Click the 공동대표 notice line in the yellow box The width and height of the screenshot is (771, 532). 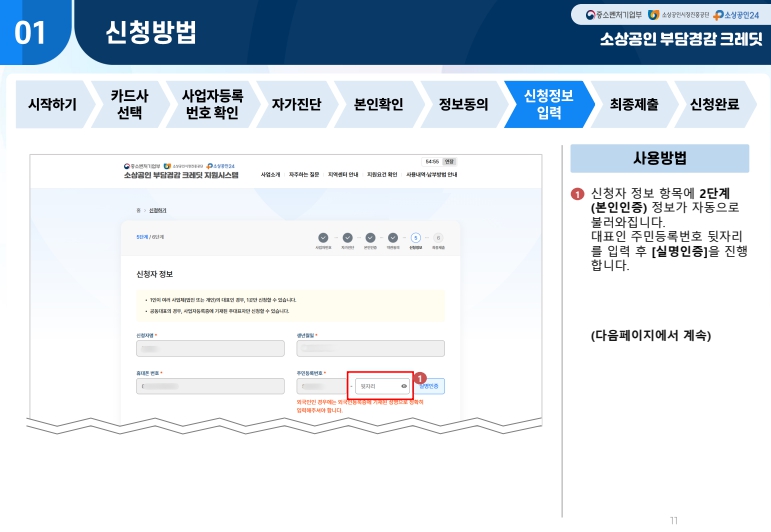point(217,311)
